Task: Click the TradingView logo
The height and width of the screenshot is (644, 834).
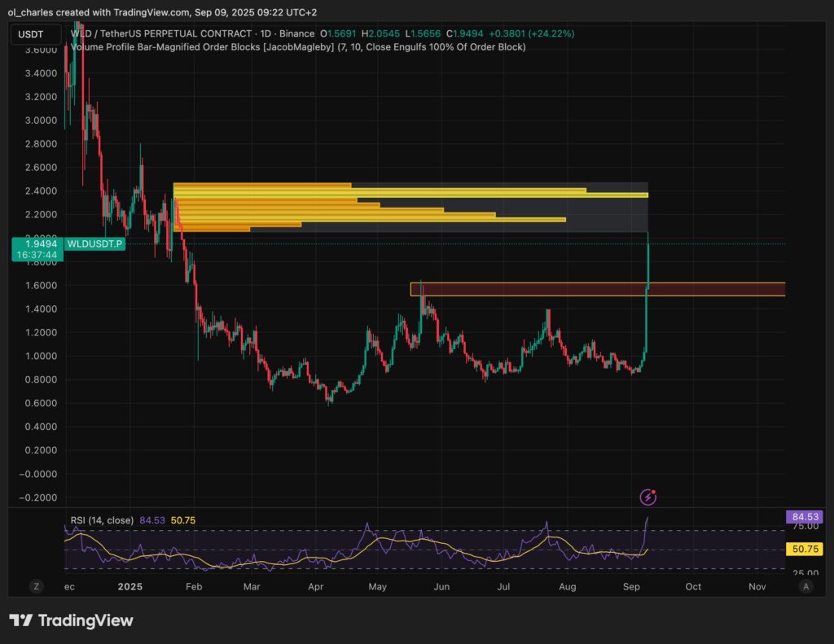Action: pyautogui.click(x=71, y=620)
